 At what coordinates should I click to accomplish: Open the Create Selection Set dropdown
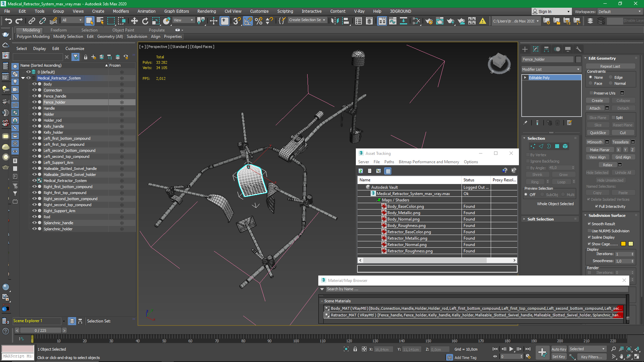tap(307, 20)
